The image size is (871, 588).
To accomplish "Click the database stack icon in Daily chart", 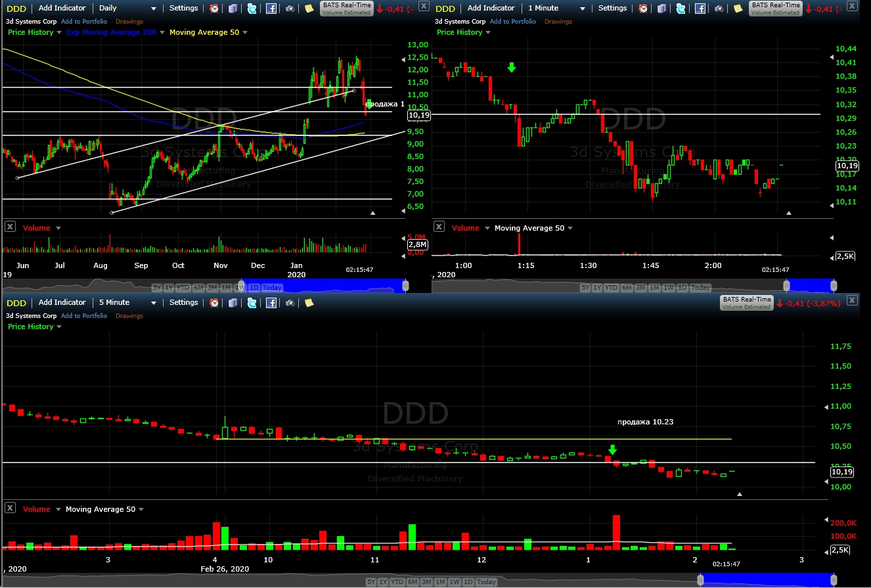I will click(x=233, y=9).
